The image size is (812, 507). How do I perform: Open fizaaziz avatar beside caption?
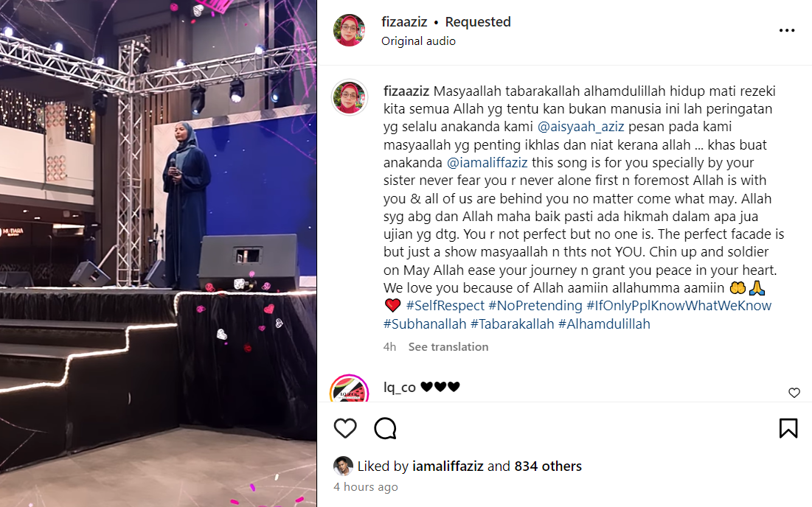click(350, 97)
